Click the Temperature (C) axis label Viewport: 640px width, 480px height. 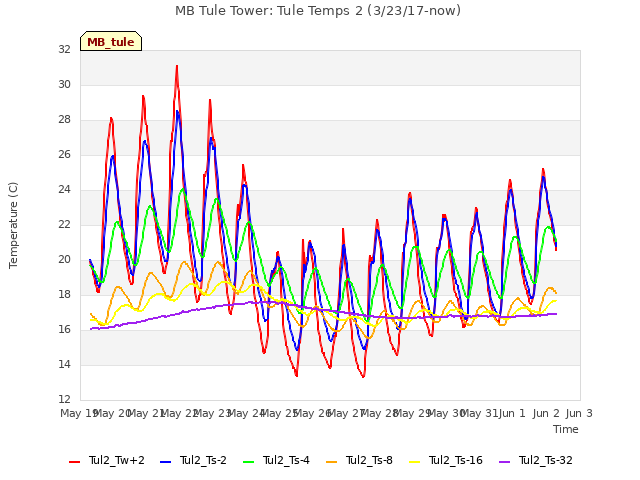(x=13, y=225)
